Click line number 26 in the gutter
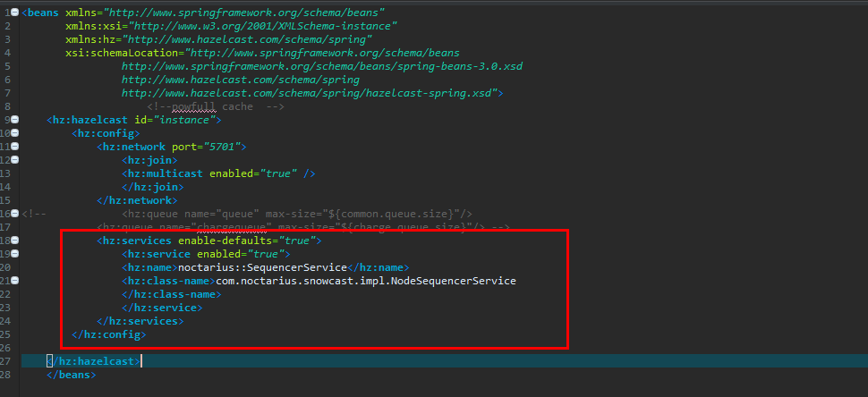 (5, 348)
